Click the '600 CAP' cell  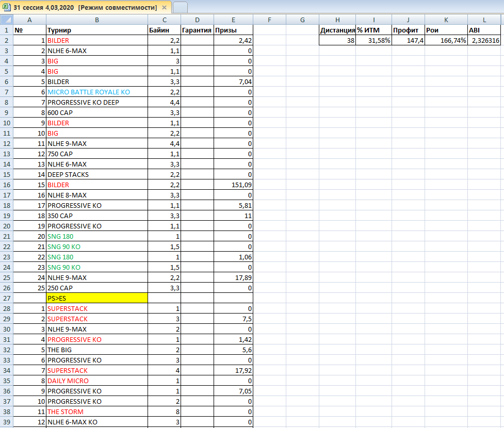tap(97, 113)
